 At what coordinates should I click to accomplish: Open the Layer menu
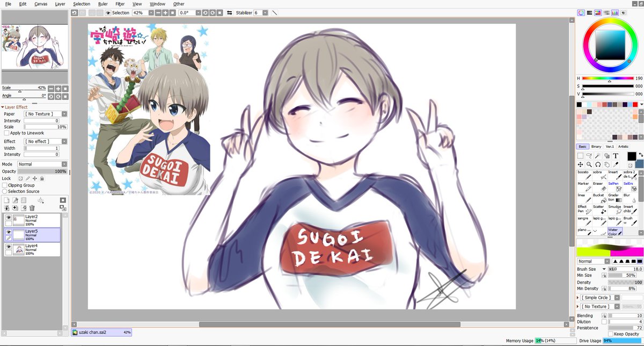60,4
